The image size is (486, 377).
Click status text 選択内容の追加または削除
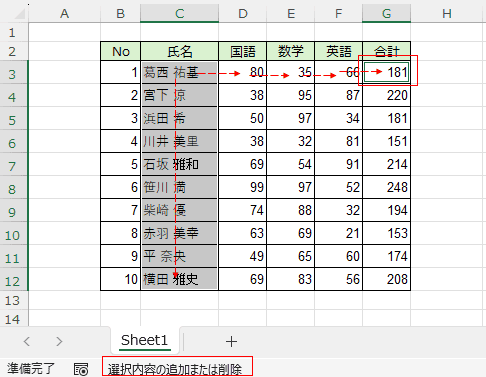tap(175, 369)
